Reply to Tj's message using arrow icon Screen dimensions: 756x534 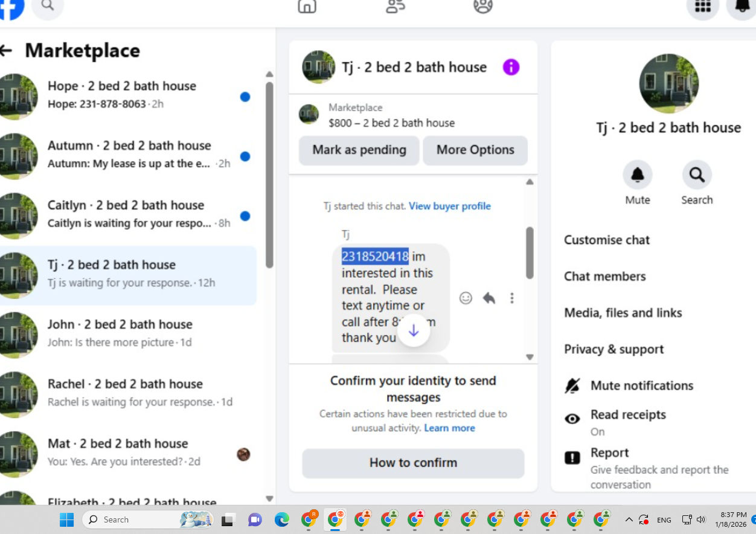pyautogui.click(x=489, y=298)
